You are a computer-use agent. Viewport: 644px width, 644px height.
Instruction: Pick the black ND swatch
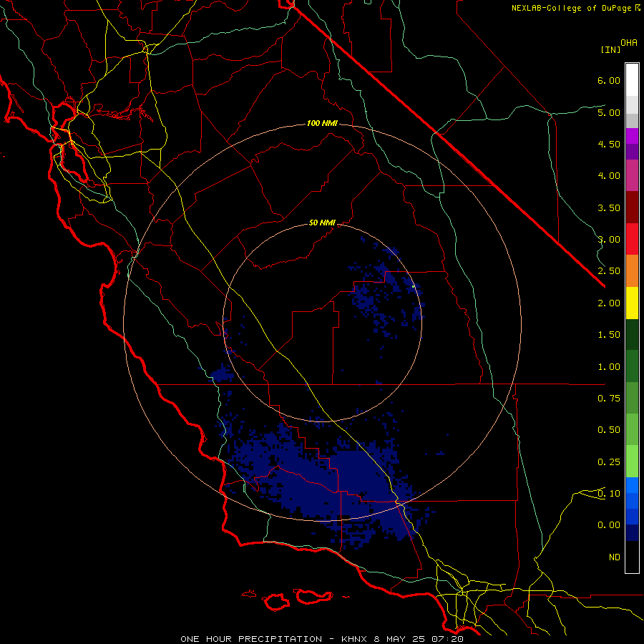tap(632, 557)
